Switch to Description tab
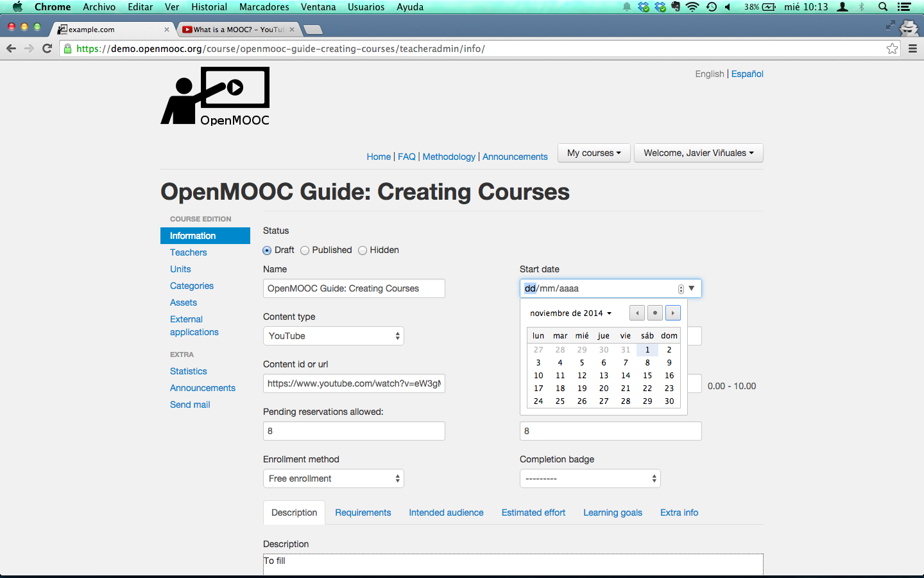Screen dimensions: 924x578 pyautogui.click(x=294, y=512)
